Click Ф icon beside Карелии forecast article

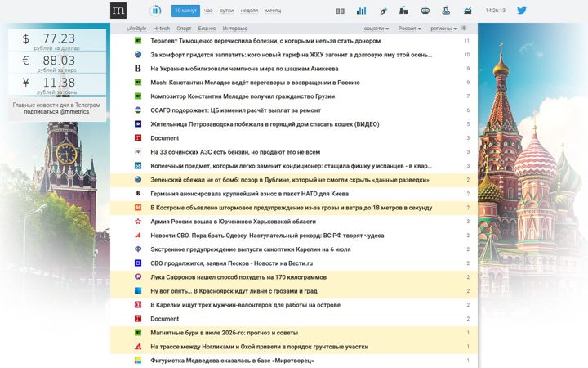click(x=138, y=249)
